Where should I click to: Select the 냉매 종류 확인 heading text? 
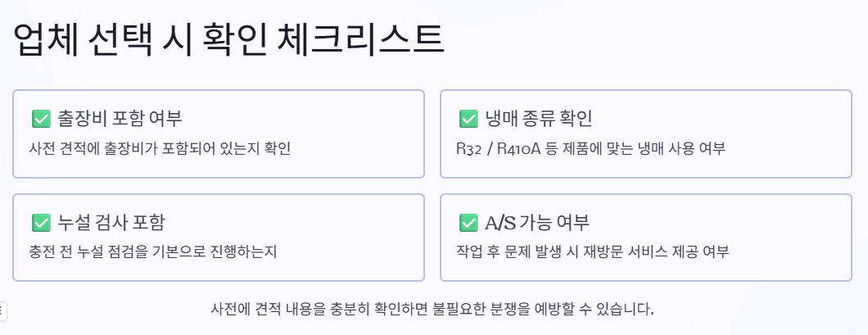539,118
